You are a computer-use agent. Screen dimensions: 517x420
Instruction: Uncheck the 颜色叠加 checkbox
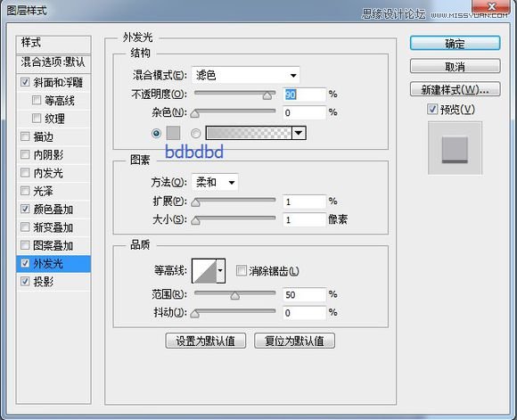click(25, 209)
